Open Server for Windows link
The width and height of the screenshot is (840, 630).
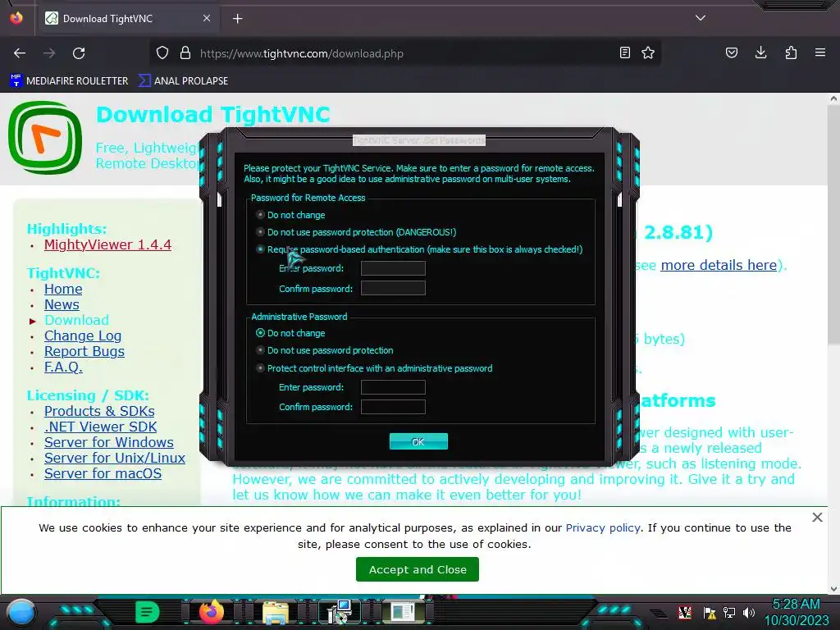[109, 442]
